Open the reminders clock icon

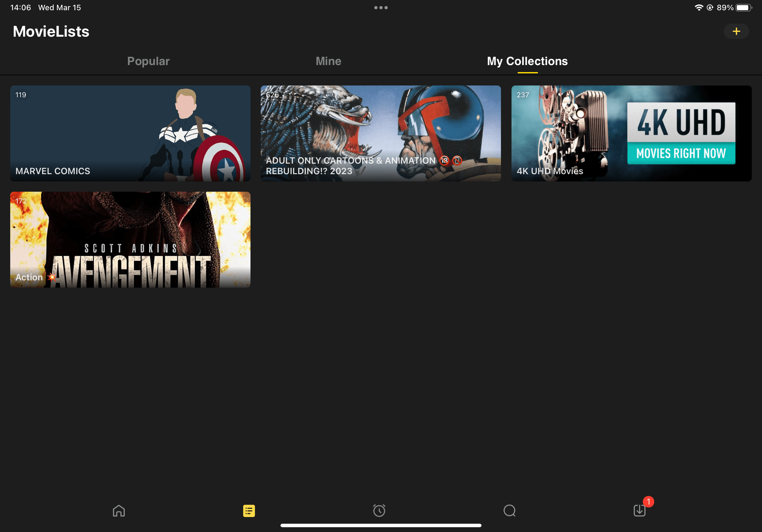[x=379, y=511]
